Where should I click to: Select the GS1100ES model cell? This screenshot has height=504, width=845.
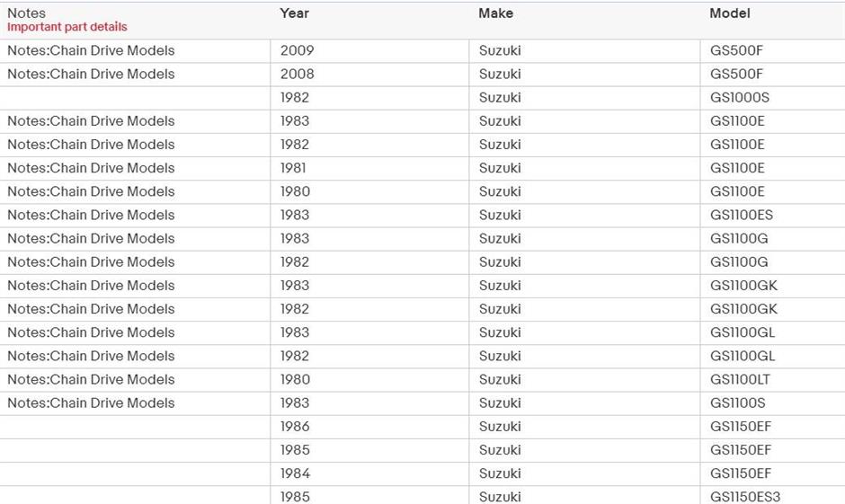coord(742,215)
